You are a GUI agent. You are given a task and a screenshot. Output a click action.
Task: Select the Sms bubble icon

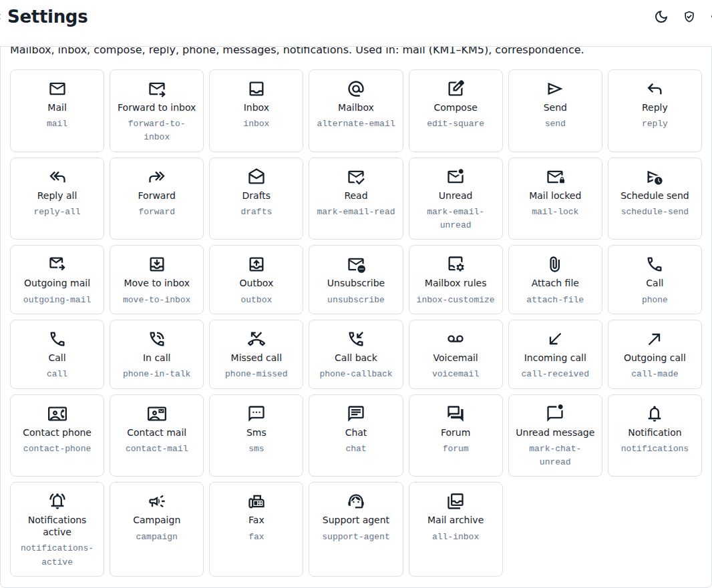[x=256, y=413]
